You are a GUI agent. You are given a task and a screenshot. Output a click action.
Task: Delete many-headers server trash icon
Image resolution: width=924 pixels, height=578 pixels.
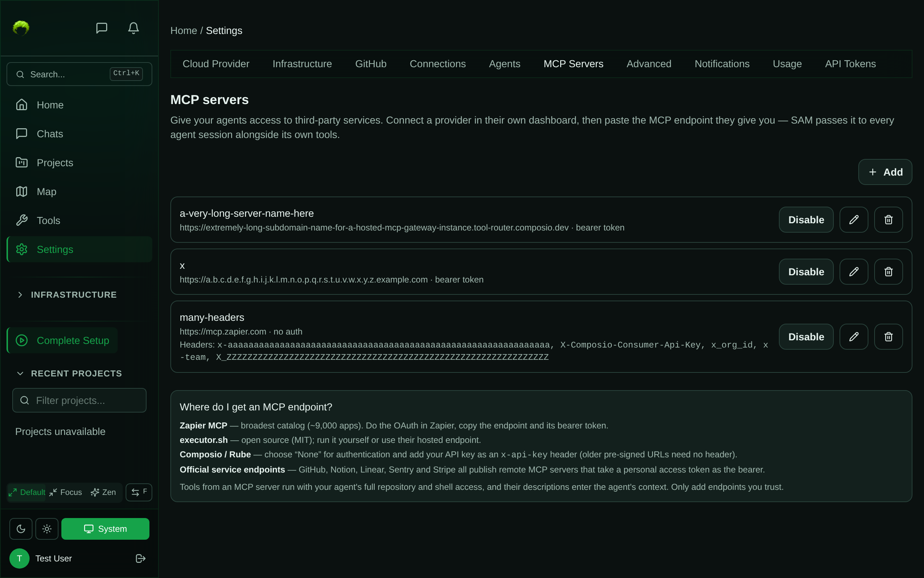tap(889, 337)
